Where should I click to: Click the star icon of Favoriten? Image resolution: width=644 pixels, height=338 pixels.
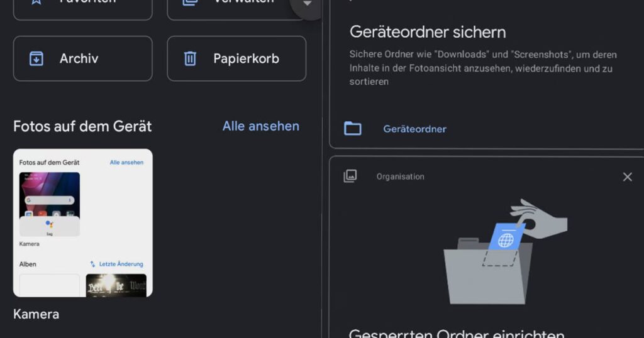coord(36,2)
